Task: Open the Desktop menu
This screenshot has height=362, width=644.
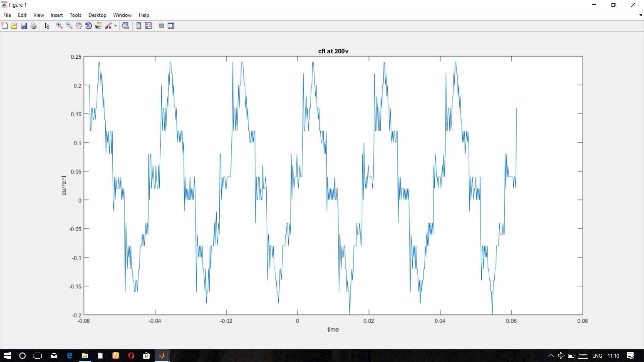Action: point(97,15)
